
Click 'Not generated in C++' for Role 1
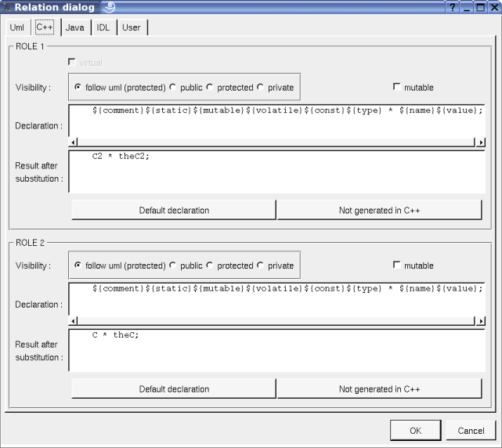tap(379, 210)
